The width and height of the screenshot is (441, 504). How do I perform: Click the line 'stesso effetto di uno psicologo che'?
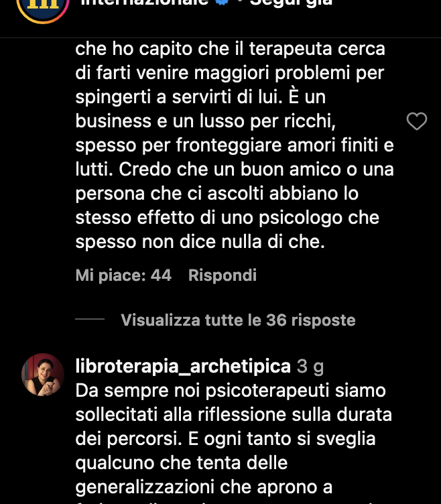coord(227,218)
